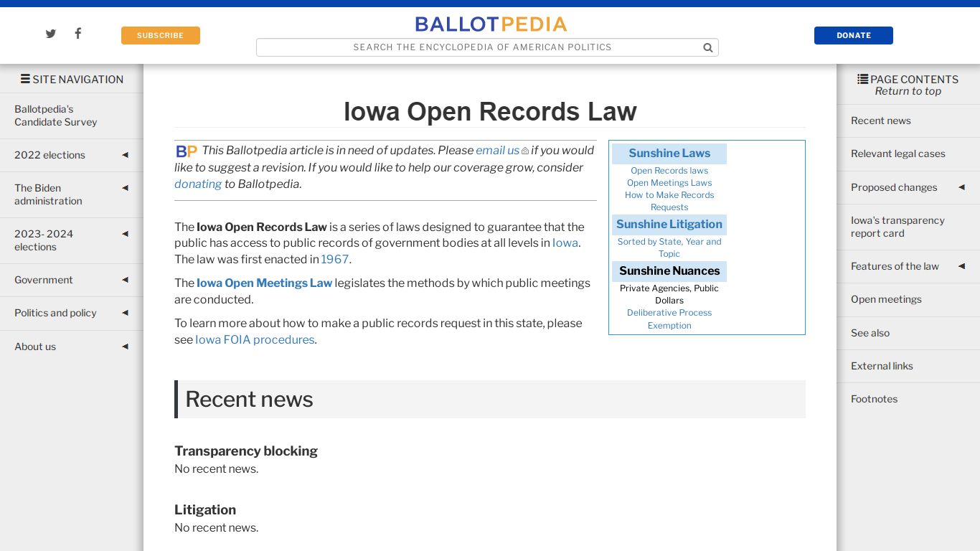The height and width of the screenshot is (551, 980).
Task: Jump to External links section
Action: click(882, 366)
